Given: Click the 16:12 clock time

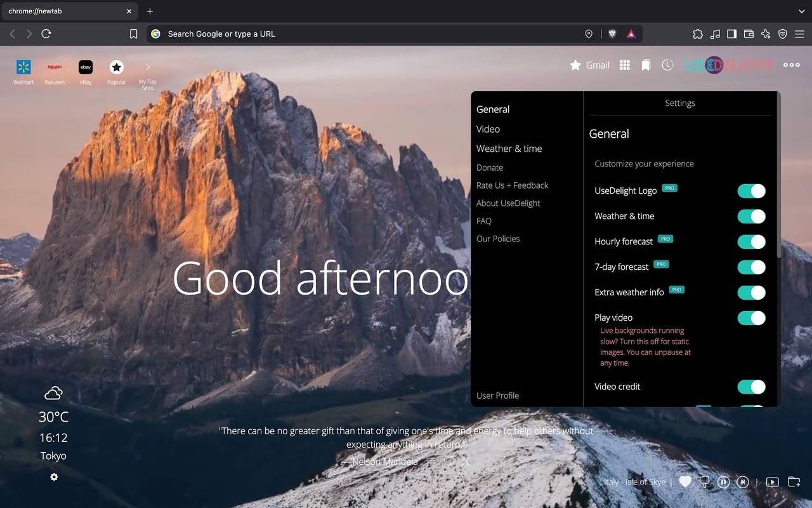Looking at the screenshot, I should (x=53, y=438).
